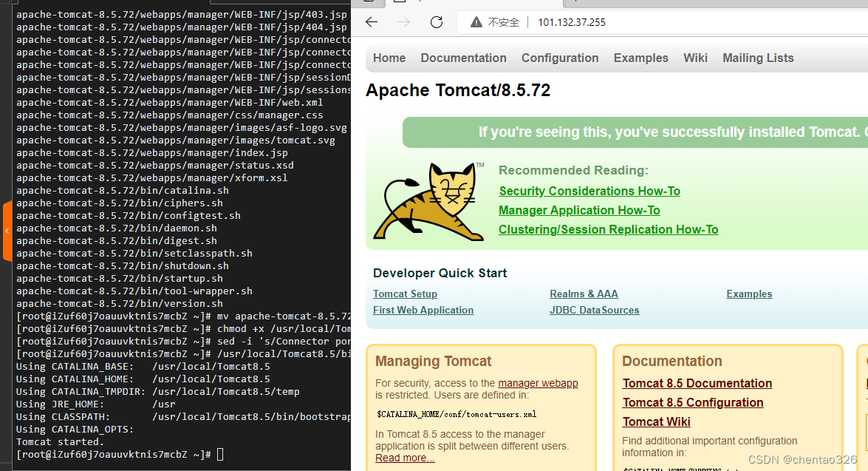Open the Tomcat Setup link

coord(406,294)
